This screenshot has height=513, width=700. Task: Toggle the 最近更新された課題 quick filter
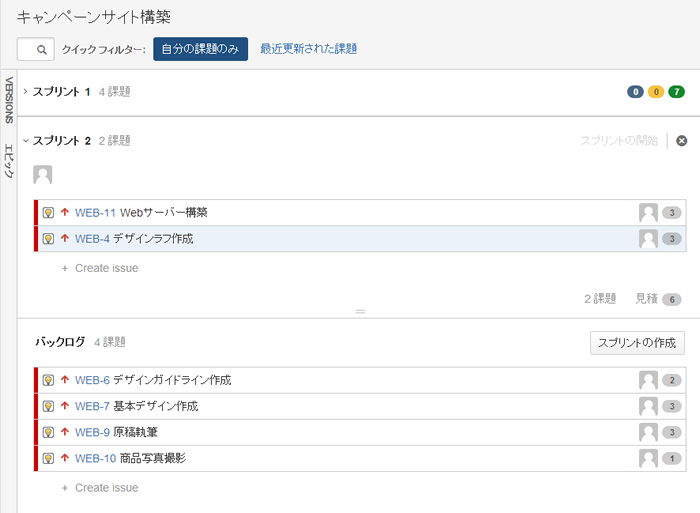click(308, 49)
